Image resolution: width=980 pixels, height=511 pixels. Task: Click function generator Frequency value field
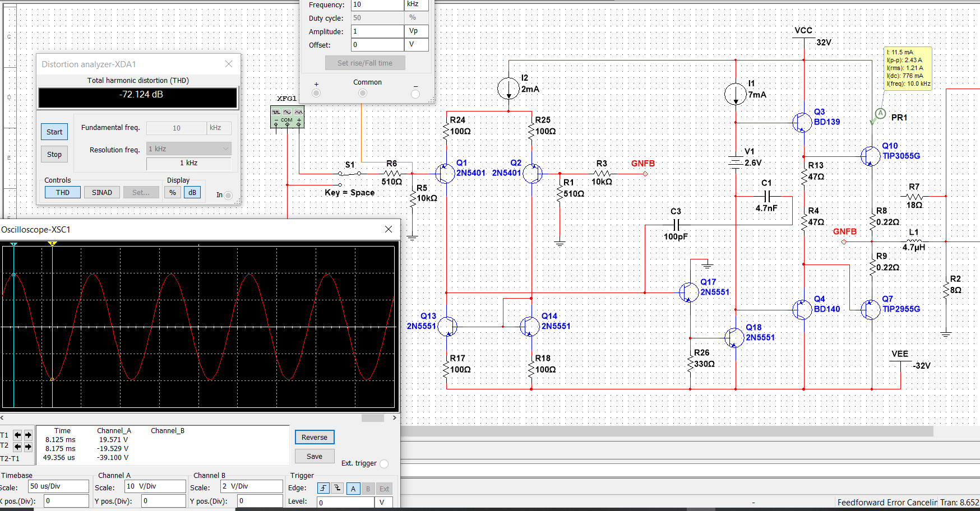click(x=377, y=4)
